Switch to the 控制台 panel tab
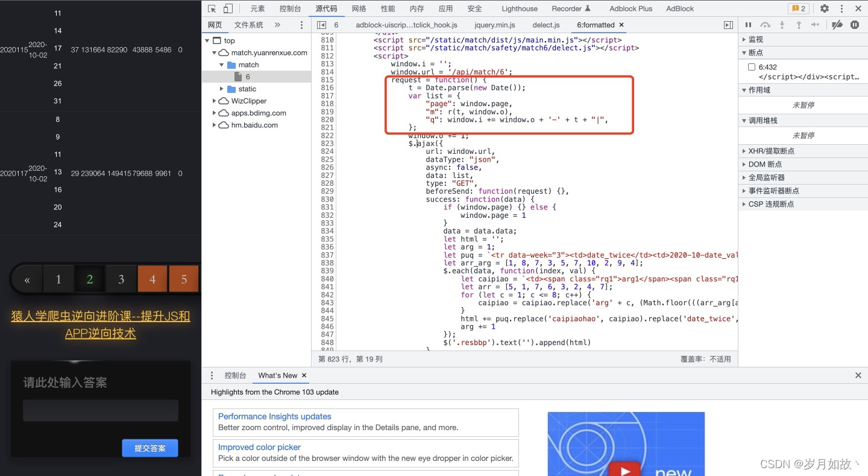Viewport: 868px width, 476px height. pos(290,8)
